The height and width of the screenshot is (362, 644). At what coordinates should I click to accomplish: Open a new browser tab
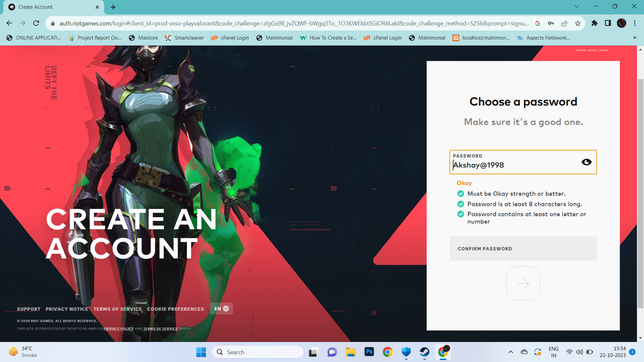(113, 7)
